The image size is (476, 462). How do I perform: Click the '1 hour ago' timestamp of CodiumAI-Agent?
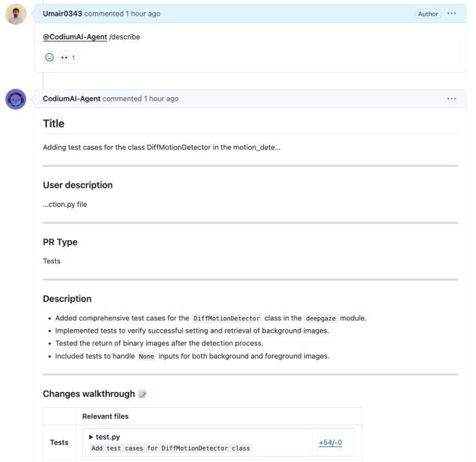pyautogui.click(x=161, y=99)
